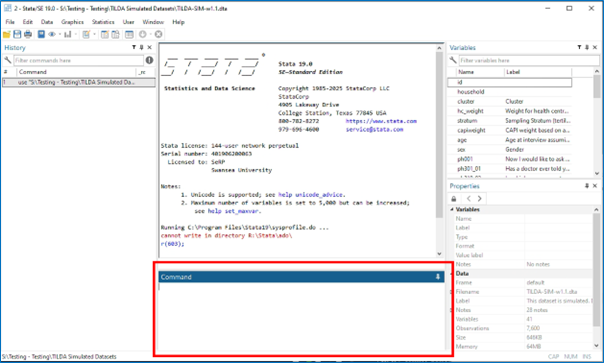Open the dropdown arrow before Break icon
This screenshot has height=363, width=604.
pos(150,34)
